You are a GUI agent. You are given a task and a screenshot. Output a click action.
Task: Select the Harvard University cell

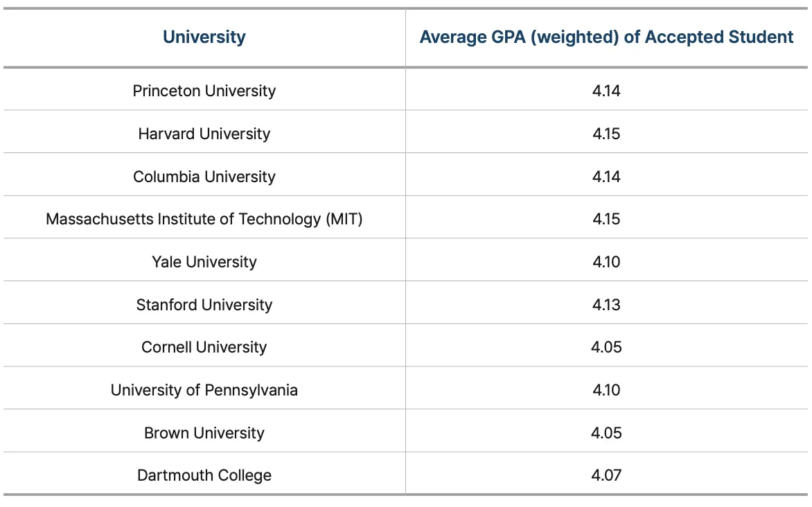[x=204, y=134]
